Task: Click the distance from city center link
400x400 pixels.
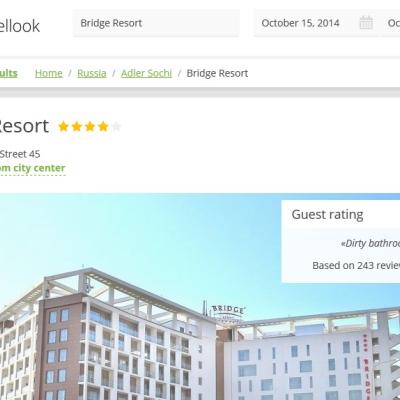Action: (x=32, y=168)
